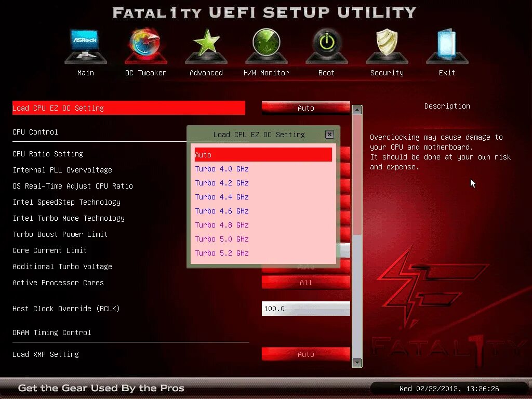532x399 pixels.
Task: Open the Advanced green star icon
Action: (x=206, y=46)
